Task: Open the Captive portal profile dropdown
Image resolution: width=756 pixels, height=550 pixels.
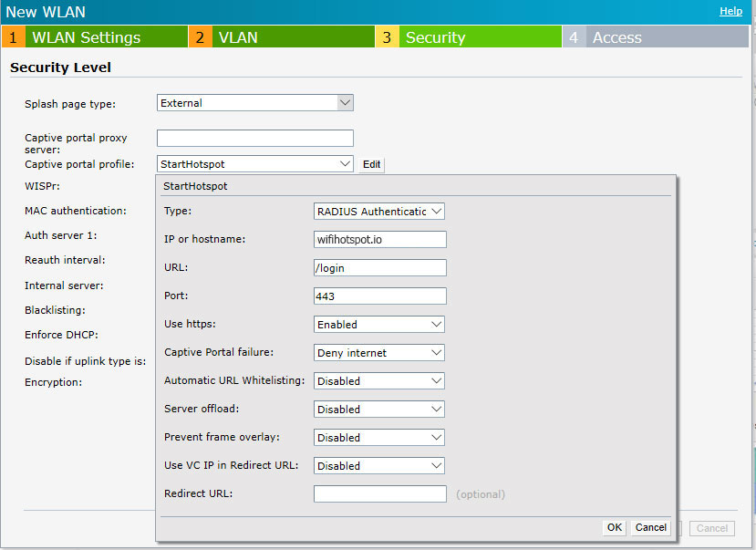Action: point(254,164)
